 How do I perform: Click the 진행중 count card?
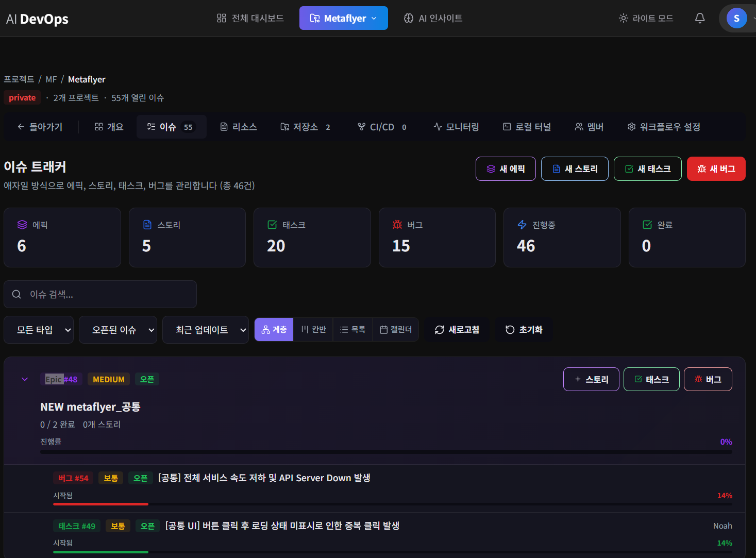tap(562, 238)
